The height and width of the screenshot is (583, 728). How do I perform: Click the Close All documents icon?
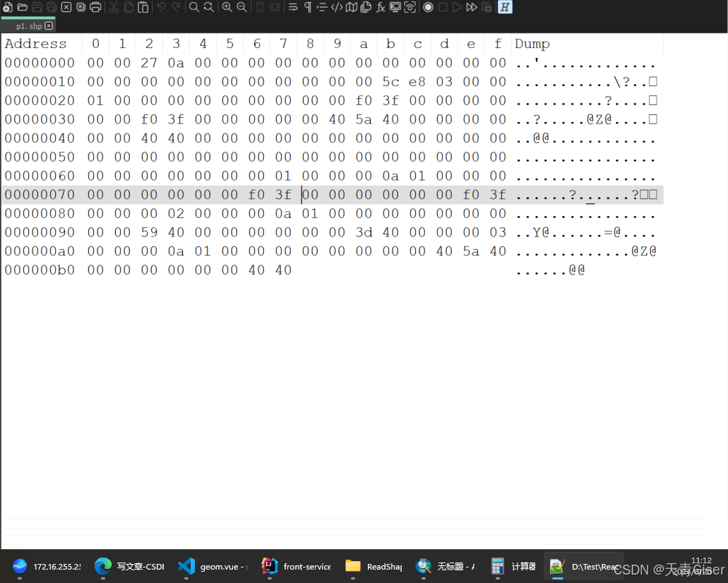(x=80, y=7)
